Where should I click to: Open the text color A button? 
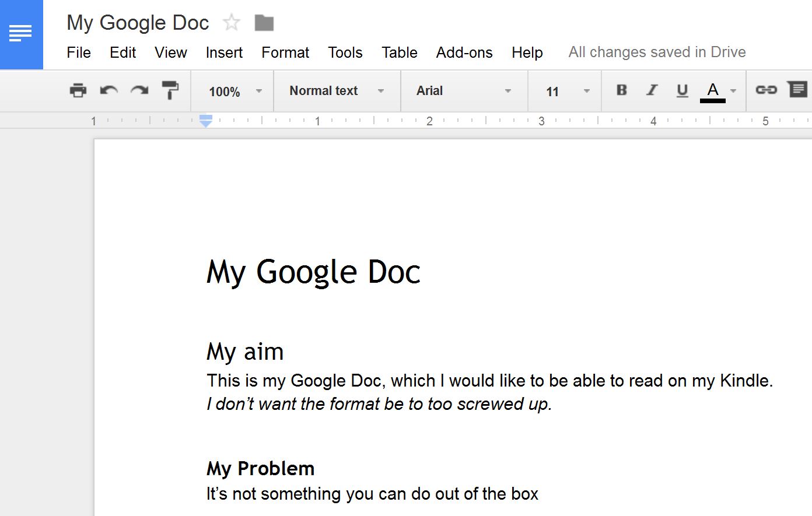[x=712, y=92]
